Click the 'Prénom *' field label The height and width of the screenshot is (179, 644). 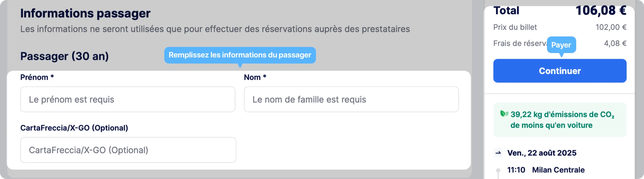point(37,77)
